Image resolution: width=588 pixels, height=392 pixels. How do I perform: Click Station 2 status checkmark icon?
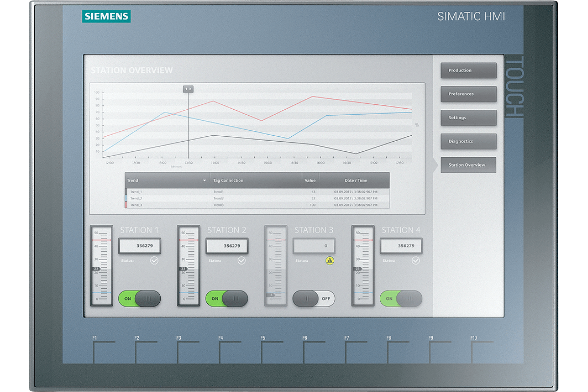point(242,261)
